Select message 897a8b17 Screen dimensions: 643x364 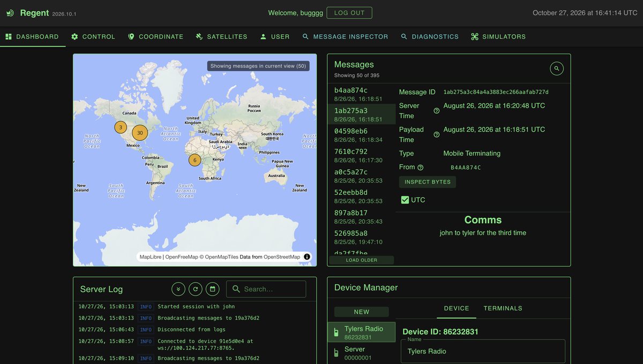click(361, 216)
